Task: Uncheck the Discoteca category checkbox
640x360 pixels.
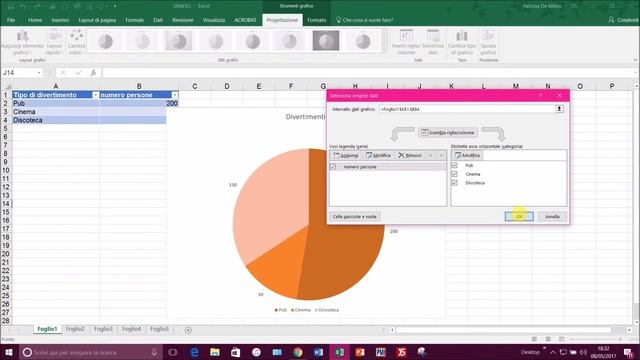Action: click(x=454, y=182)
